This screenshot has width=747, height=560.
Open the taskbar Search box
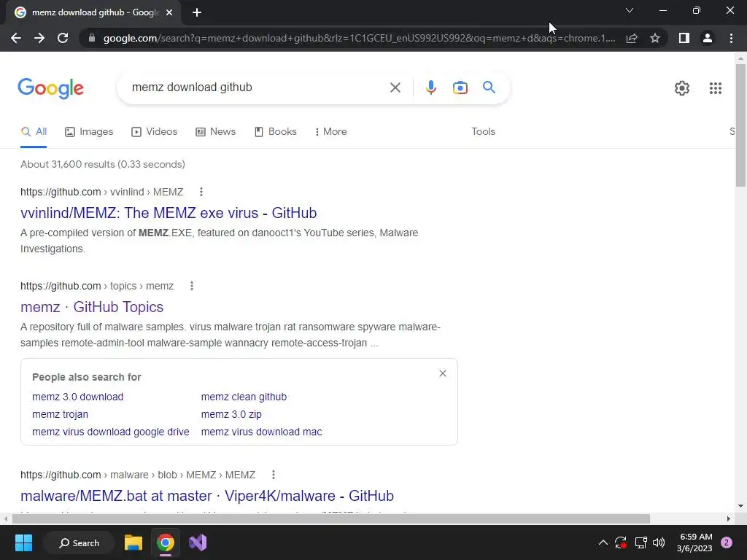tap(79, 542)
